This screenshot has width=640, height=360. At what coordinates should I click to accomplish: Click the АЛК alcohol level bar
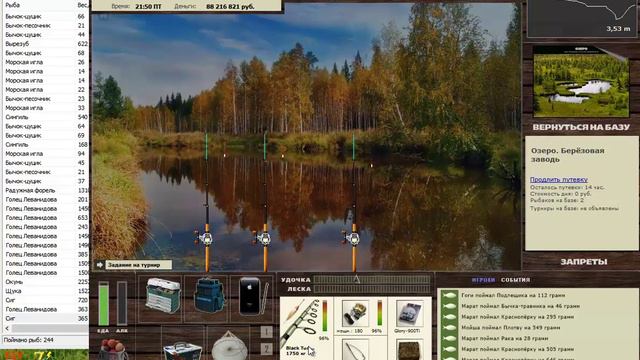click(122, 304)
